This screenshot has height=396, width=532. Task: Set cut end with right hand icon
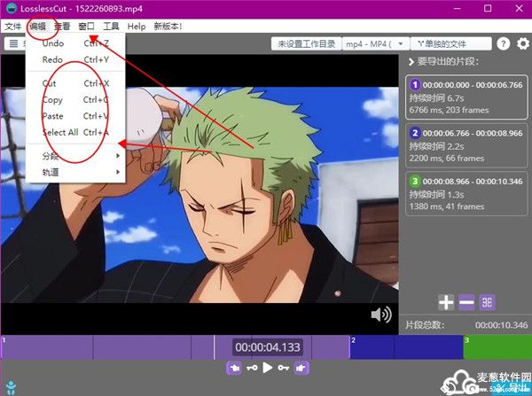coord(301,368)
